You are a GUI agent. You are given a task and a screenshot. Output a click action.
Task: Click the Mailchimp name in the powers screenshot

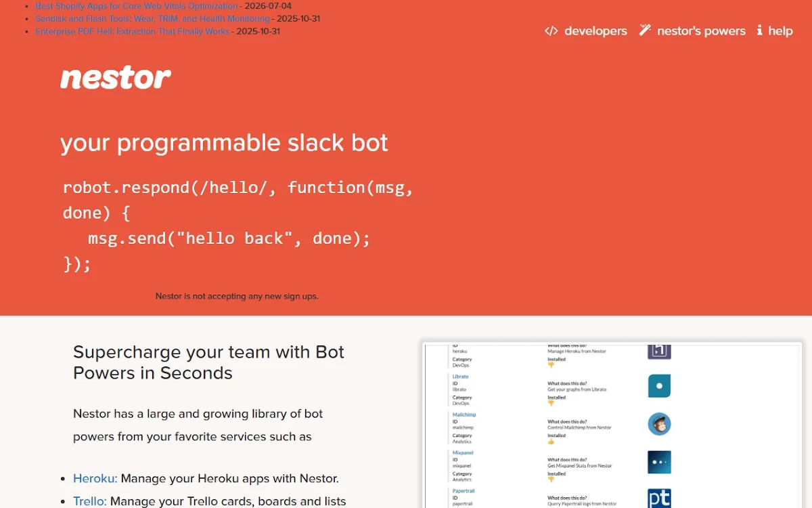(464, 415)
